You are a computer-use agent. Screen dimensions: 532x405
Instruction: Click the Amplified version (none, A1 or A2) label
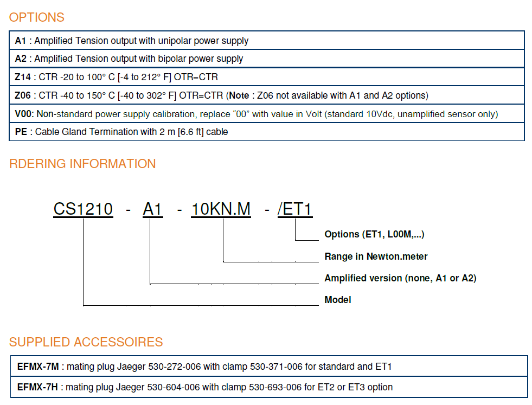pyautogui.click(x=400, y=278)
